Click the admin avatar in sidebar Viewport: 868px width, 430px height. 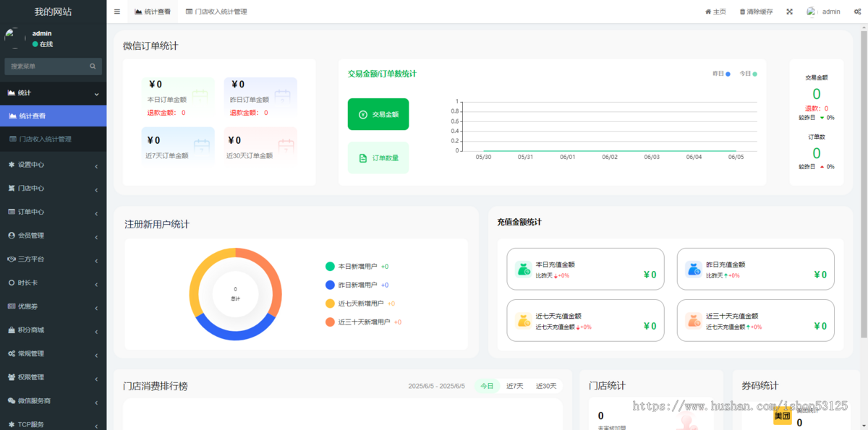pos(15,38)
